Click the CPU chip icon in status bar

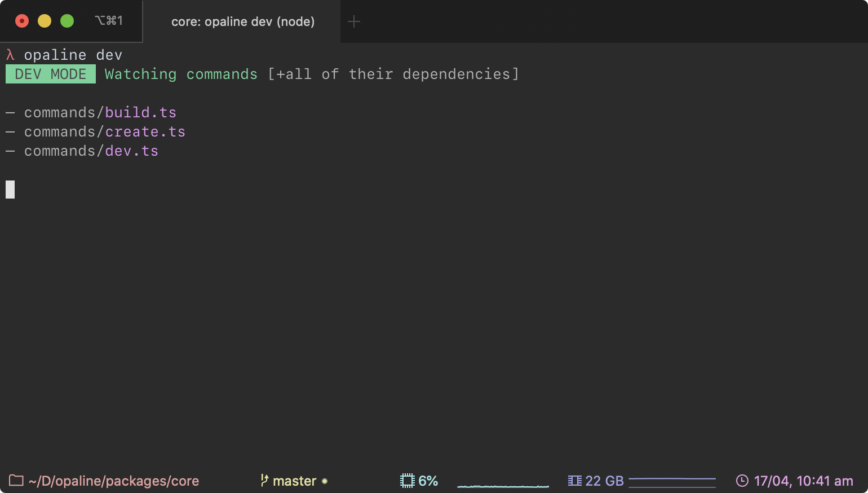[407, 481]
